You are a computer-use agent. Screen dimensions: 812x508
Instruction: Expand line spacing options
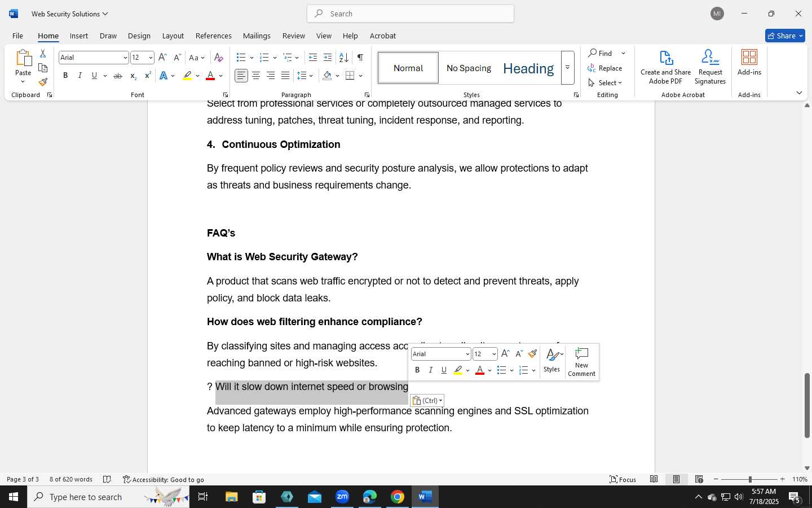305,76
